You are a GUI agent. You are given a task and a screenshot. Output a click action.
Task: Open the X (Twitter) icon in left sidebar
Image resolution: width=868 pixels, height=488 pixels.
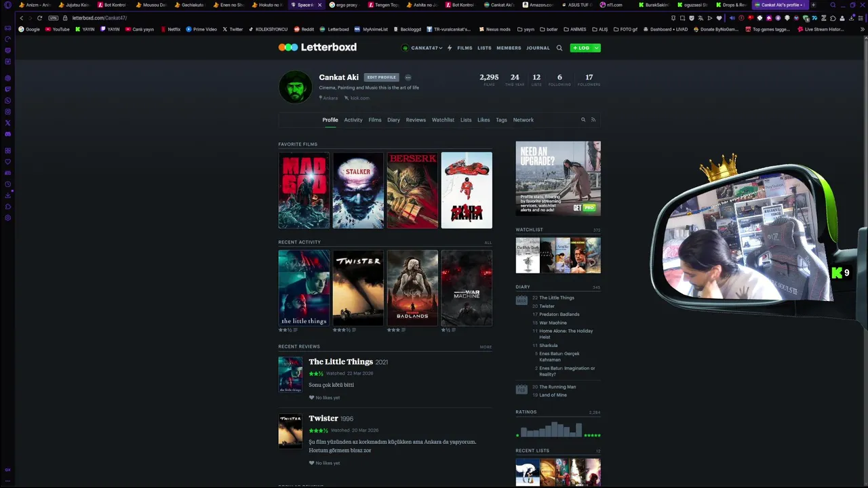coord(7,123)
